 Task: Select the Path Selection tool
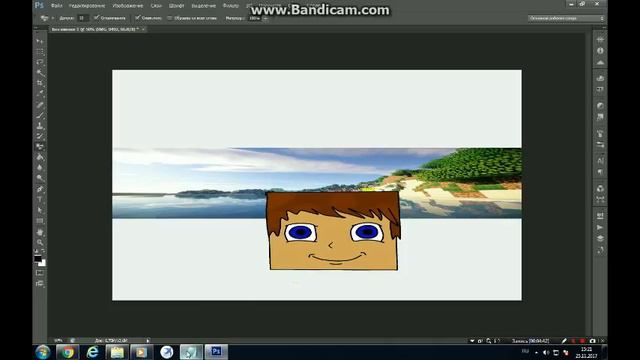click(x=40, y=210)
